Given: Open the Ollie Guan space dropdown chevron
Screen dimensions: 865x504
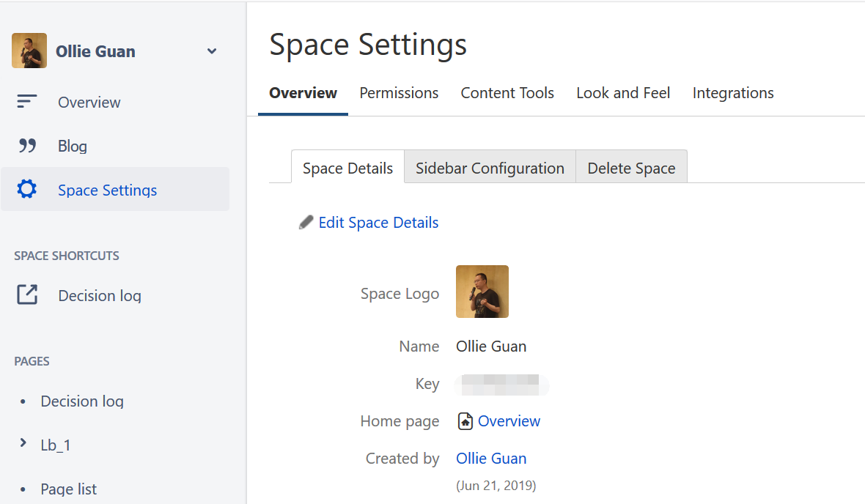Looking at the screenshot, I should 212,51.
